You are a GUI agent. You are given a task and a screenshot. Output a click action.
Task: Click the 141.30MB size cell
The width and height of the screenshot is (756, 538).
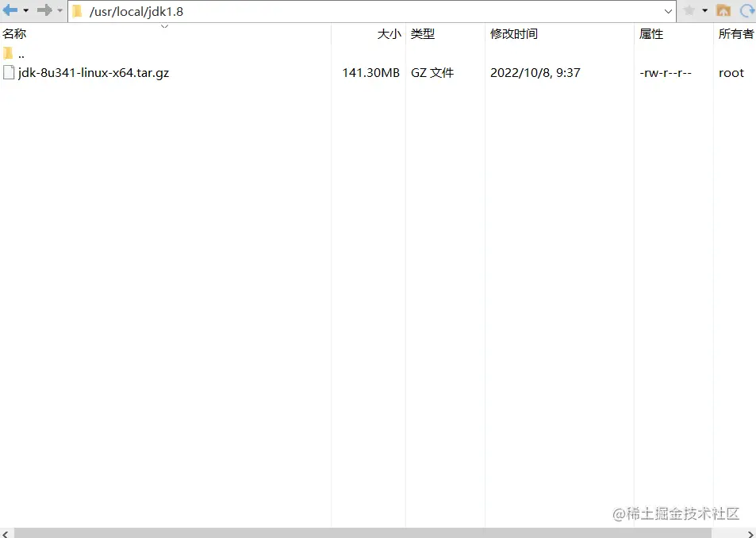pyautogui.click(x=370, y=73)
